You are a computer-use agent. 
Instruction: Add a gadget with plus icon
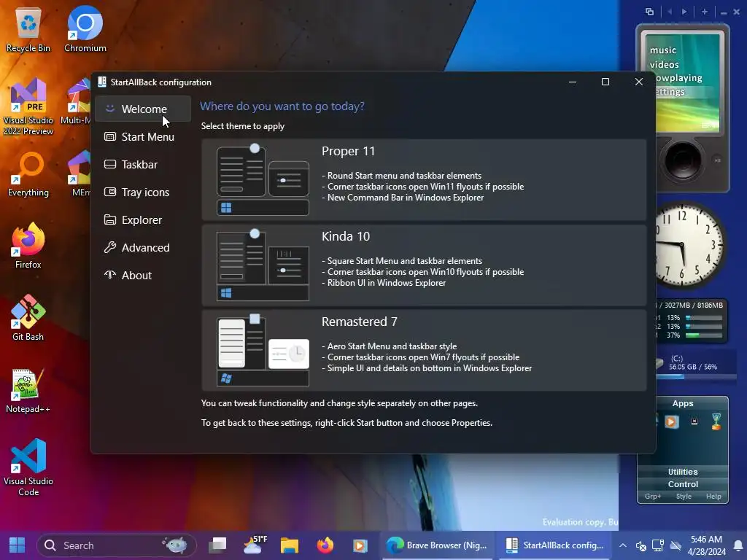pos(705,12)
